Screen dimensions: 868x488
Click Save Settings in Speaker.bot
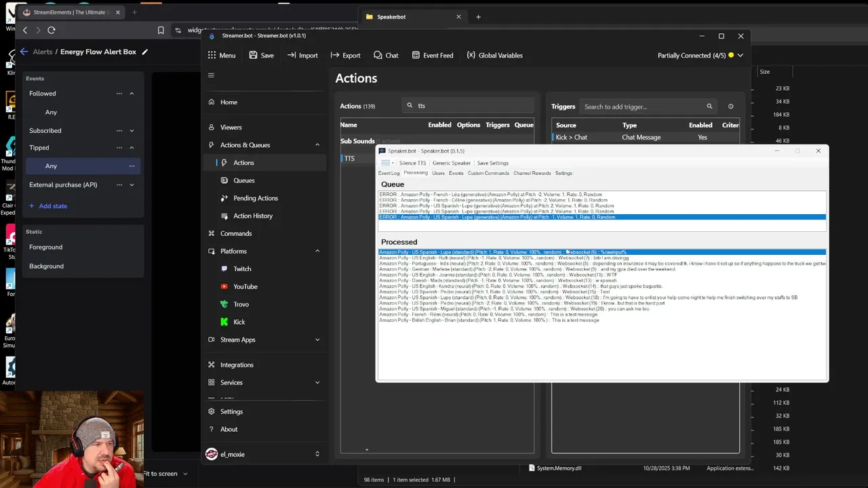(x=493, y=163)
